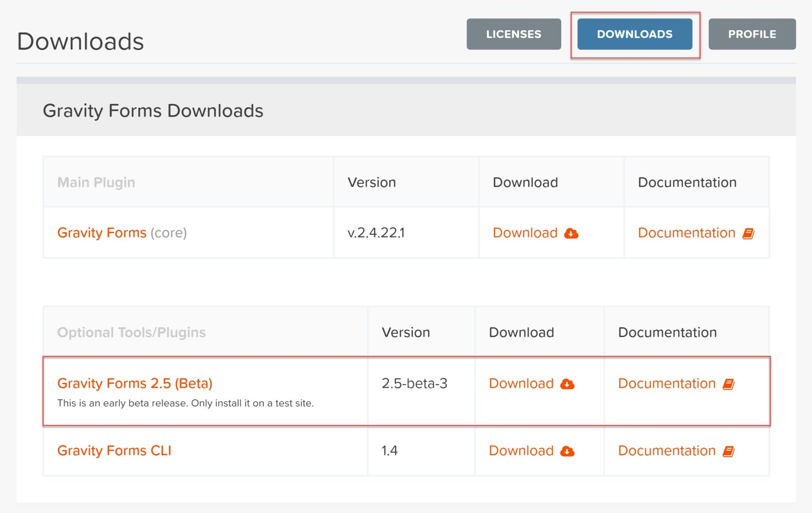Click cloud download icon for Gravity Forms core

pos(571,234)
